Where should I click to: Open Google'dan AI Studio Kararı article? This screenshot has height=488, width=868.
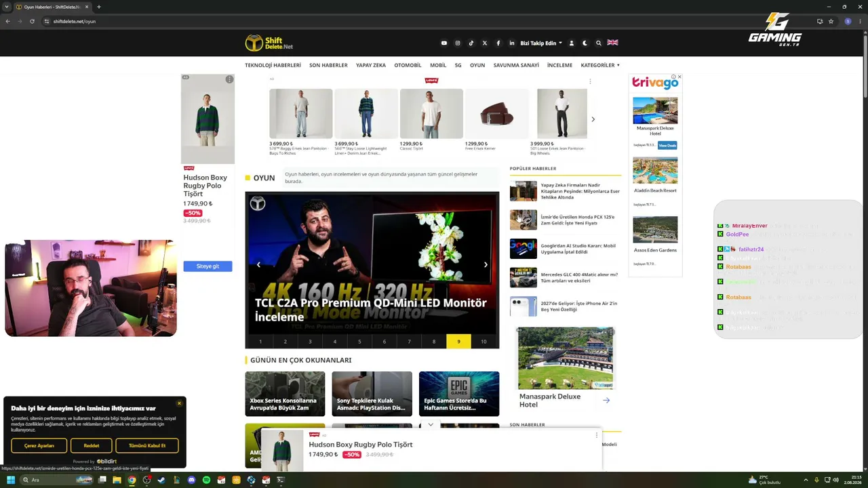point(578,249)
